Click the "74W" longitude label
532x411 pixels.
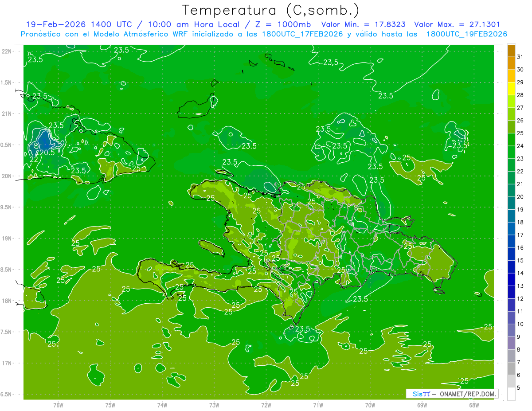tap(162, 405)
